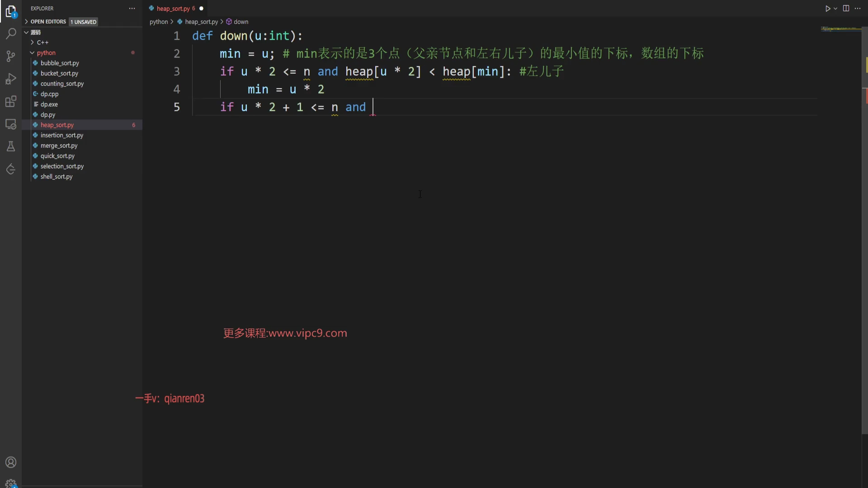Open Explorer more actions menu
868x488 pixels.
point(132,9)
